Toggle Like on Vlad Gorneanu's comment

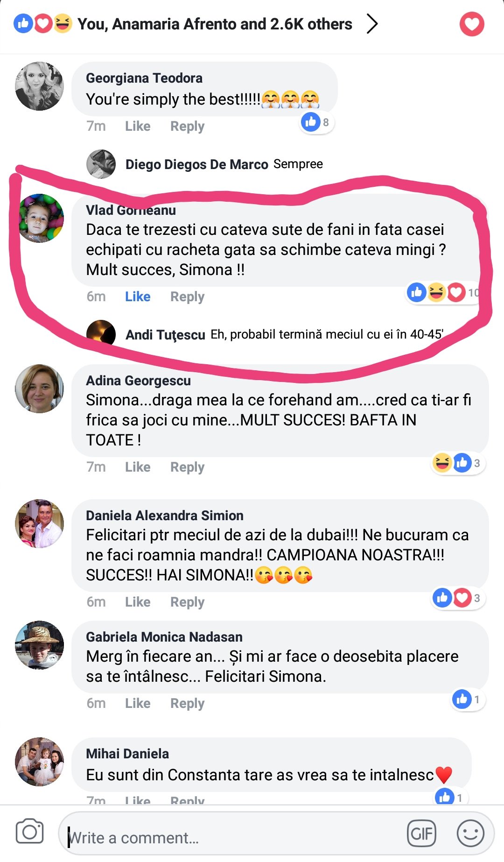(x=138, y=297)
